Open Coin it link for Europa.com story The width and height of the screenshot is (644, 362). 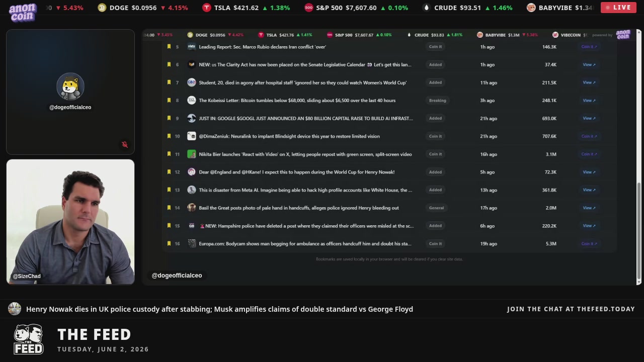(589, 244)
